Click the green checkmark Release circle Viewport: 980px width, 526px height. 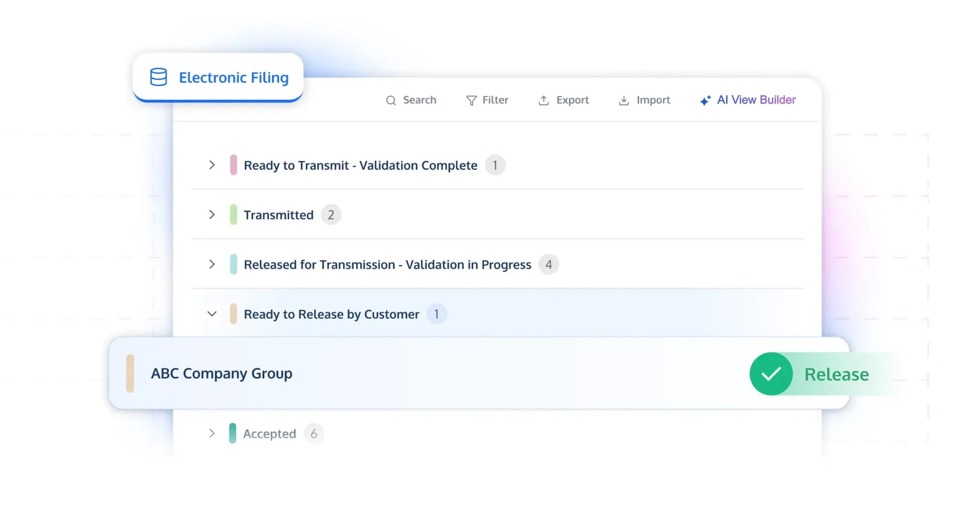[771, 374]
